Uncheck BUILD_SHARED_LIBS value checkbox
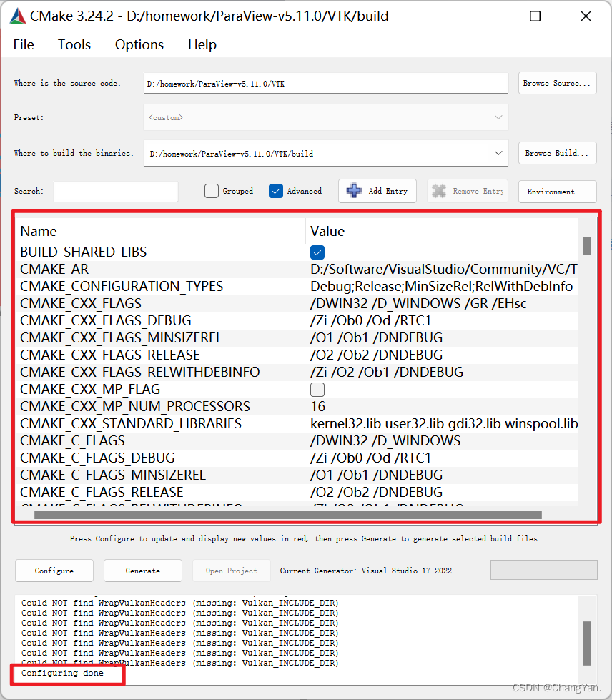This screenshot has width=612, height=700. [x=317, y=252]
